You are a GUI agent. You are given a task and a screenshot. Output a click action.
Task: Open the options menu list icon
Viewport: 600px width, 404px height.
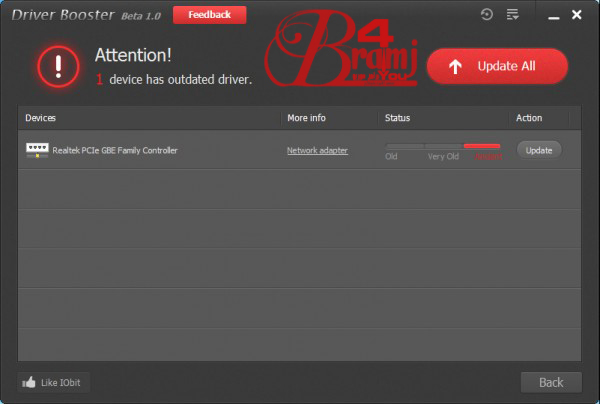[x=512, y=15]
